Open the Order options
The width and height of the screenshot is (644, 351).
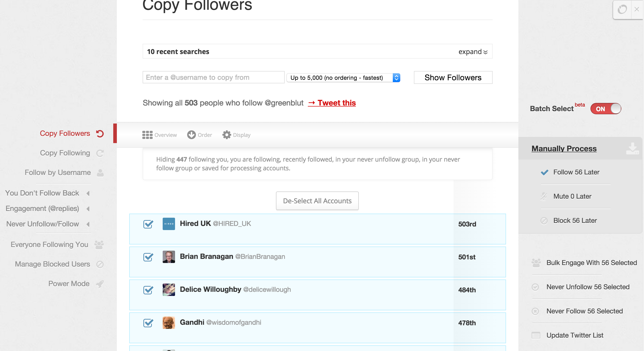[x=199, y=135]
